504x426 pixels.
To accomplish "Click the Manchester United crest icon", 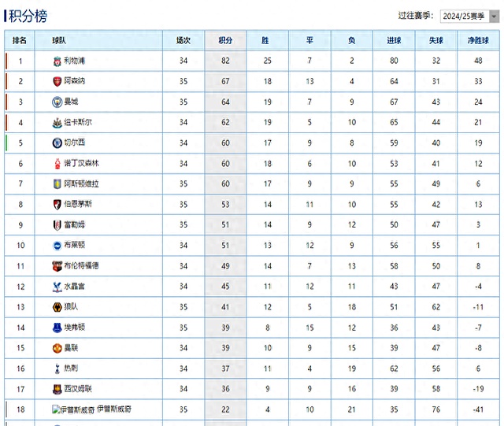I will (57, 347).
